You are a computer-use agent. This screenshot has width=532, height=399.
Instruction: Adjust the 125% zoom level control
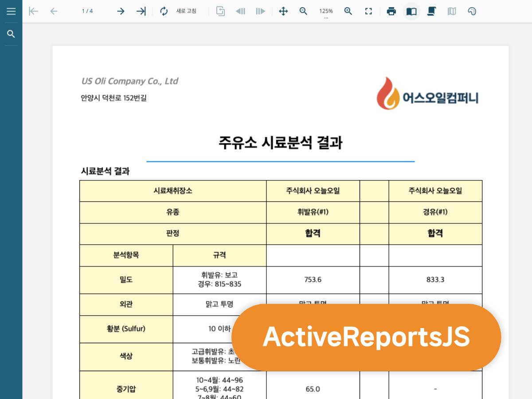[326, 11]
